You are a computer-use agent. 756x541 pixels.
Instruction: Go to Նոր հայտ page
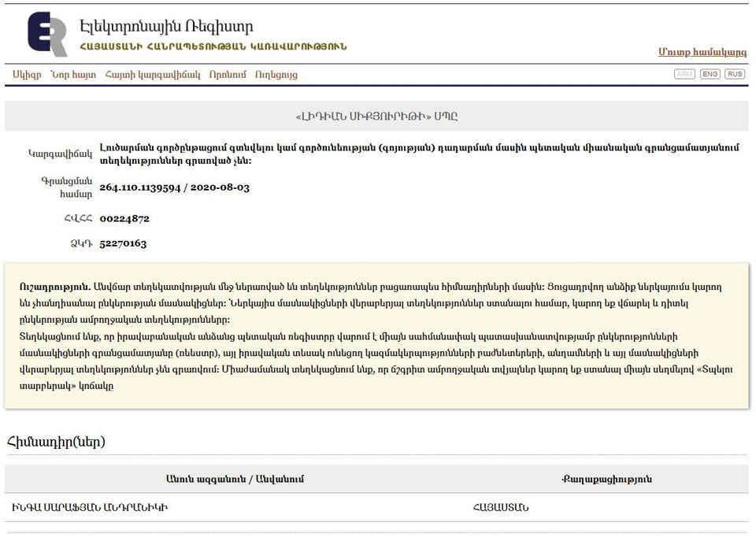point(72,75)
